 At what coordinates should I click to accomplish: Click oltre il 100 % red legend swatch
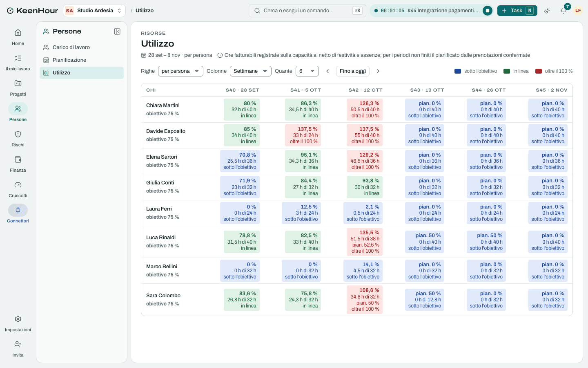[x=539, y=71]
